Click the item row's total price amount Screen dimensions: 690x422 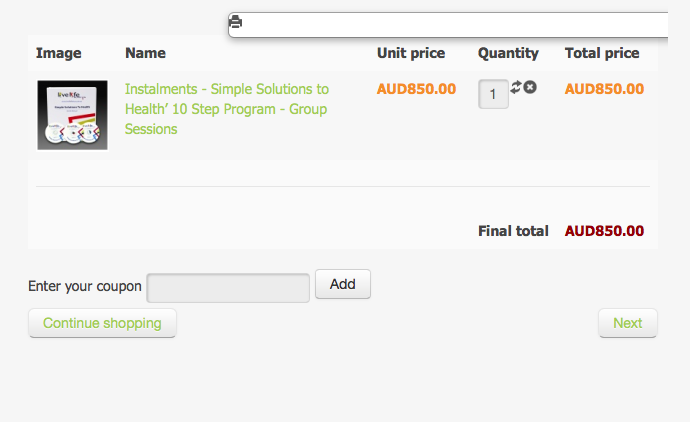[x=604, y=89]
